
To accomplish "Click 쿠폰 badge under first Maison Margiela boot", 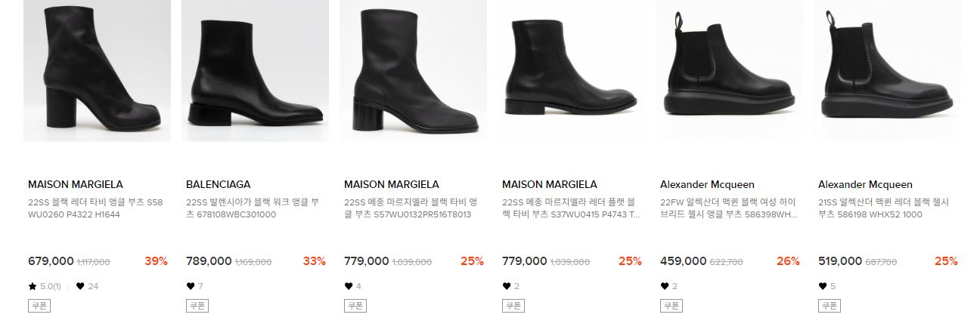I will 39,306.
